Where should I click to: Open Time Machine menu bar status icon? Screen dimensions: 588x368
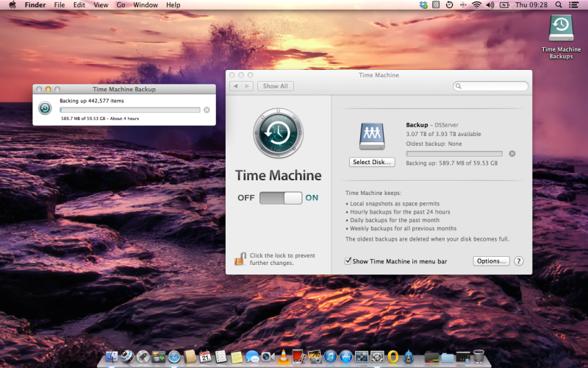point(449,5)
